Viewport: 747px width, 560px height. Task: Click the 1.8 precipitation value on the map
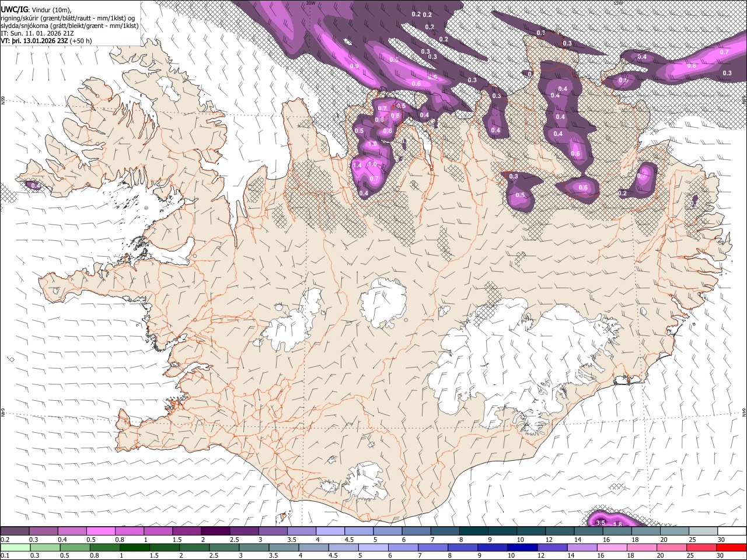[619, 524]
